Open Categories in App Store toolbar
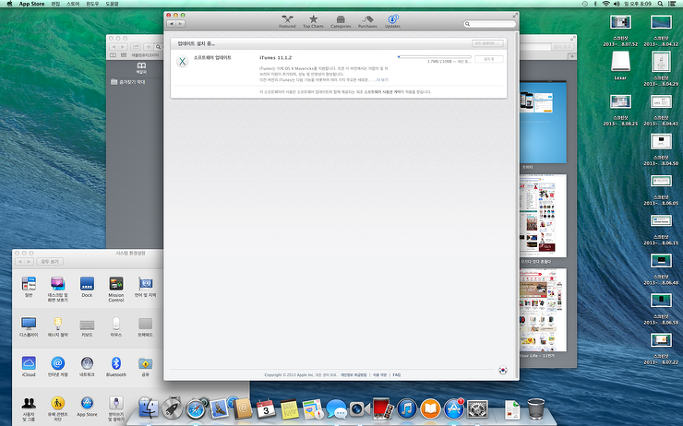Image resolution: width=683 pixels, height=426 pixels. point(341,21)
